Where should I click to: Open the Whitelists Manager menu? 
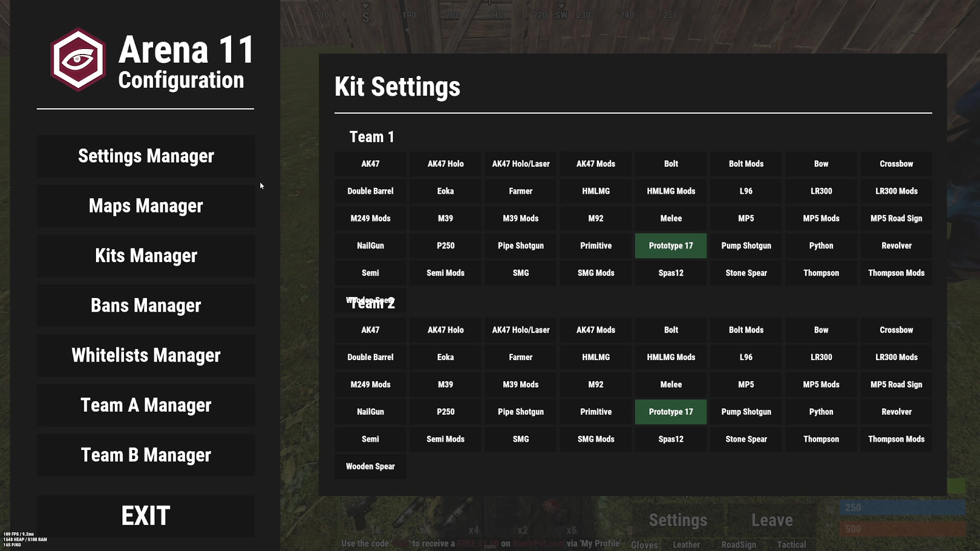point(145,356)
